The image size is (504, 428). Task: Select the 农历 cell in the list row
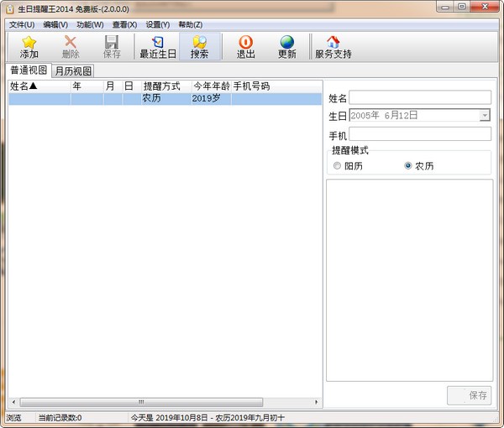[x=166, y=98]
